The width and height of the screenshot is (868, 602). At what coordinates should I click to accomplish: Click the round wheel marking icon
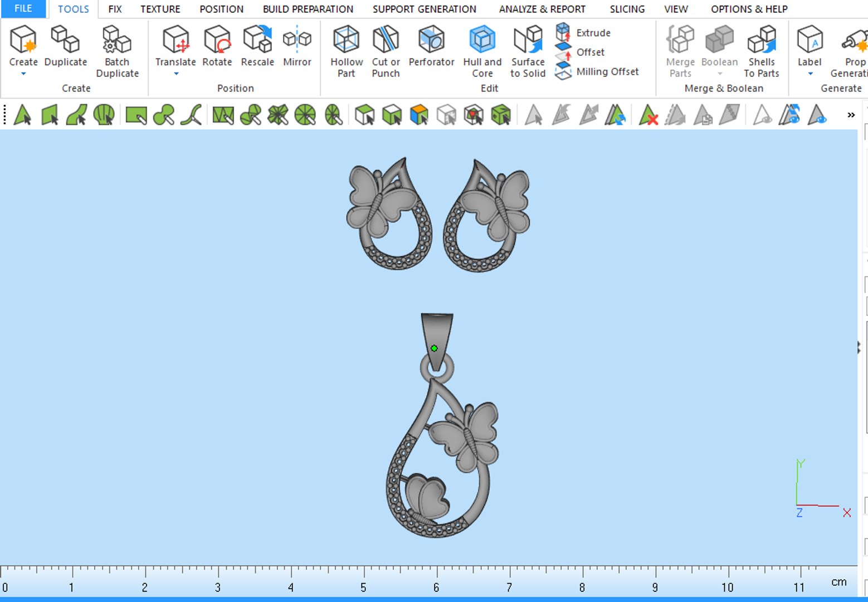click(305, 115)
